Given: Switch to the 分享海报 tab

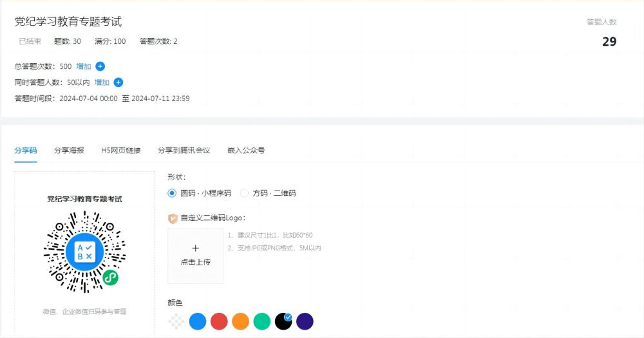Looking at the screenshot, I should (x=69, y=150).
